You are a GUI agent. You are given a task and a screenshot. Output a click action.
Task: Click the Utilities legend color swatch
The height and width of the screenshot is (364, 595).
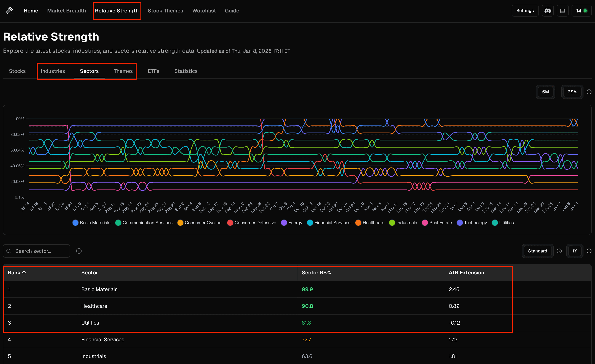[495, 223]
